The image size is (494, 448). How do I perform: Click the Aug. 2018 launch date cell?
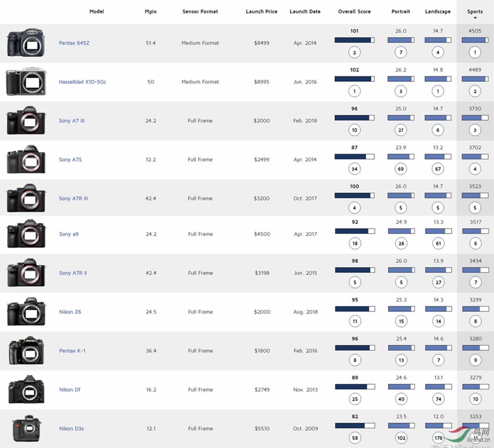pyautogui.click(x=306, y=312)
